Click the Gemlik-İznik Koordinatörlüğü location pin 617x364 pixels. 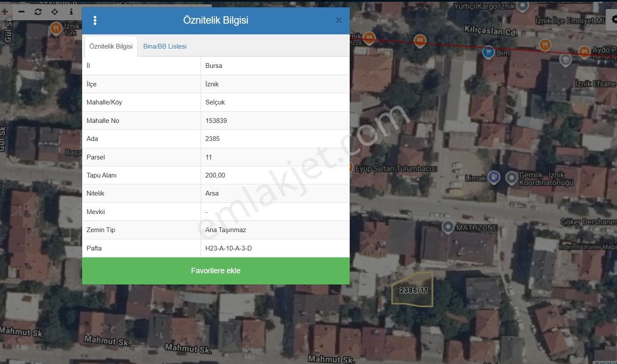tap(511, 177)
